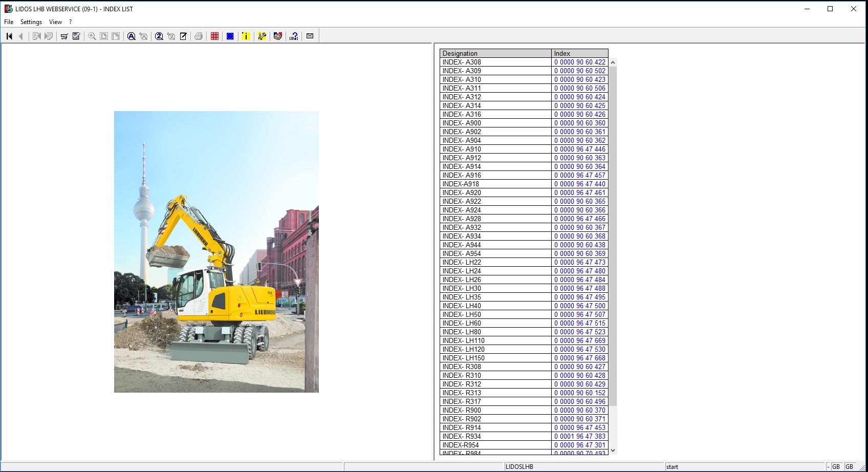Click the print icon in the toolbar

[199, 36]
